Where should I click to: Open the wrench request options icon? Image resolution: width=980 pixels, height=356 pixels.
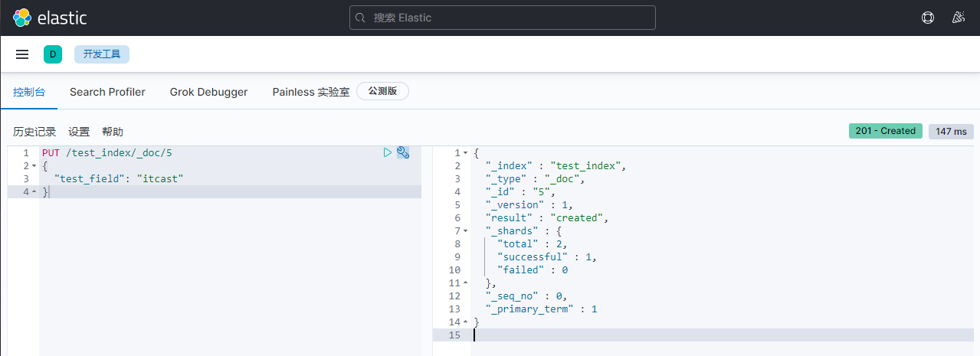(x=403, y=153)
